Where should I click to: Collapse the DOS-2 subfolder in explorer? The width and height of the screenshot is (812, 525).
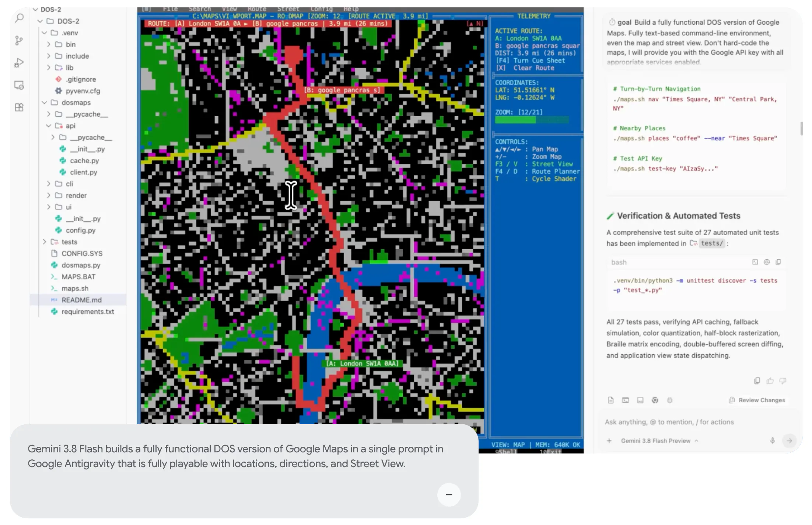tap(41, 21)
